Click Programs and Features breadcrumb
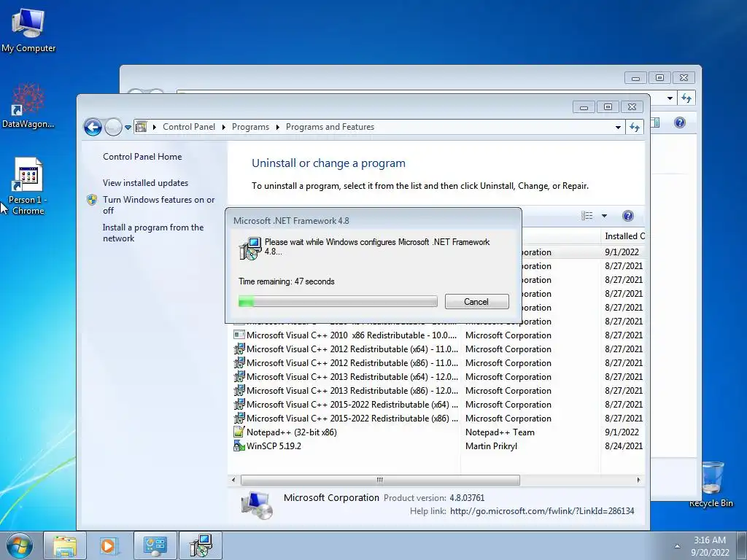747x560 pixels. coord(330,127)
